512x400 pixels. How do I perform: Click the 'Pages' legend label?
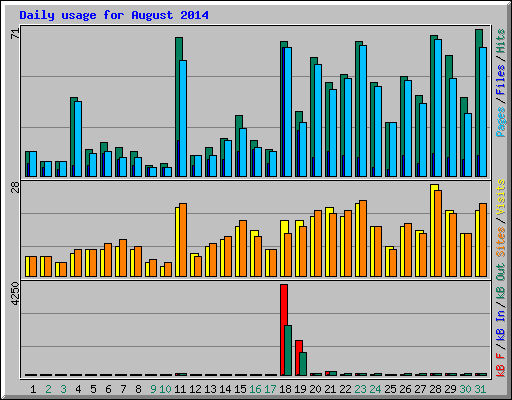pos(501,122)
